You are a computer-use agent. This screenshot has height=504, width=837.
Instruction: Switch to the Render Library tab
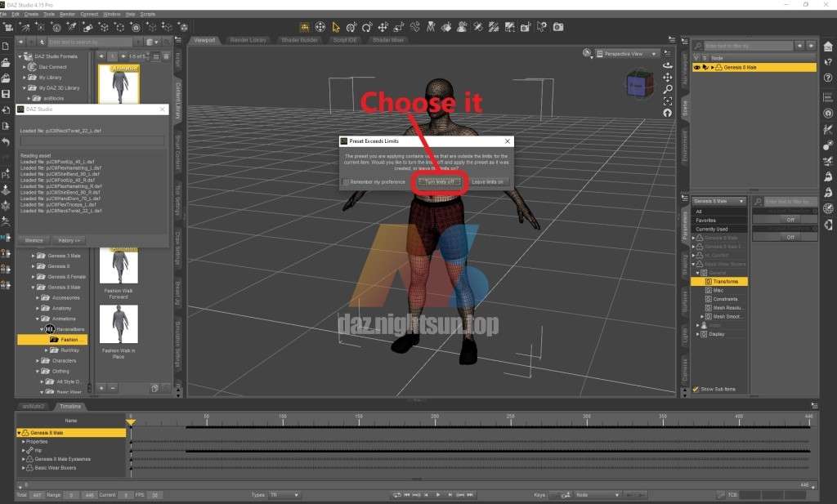(248, 40)
